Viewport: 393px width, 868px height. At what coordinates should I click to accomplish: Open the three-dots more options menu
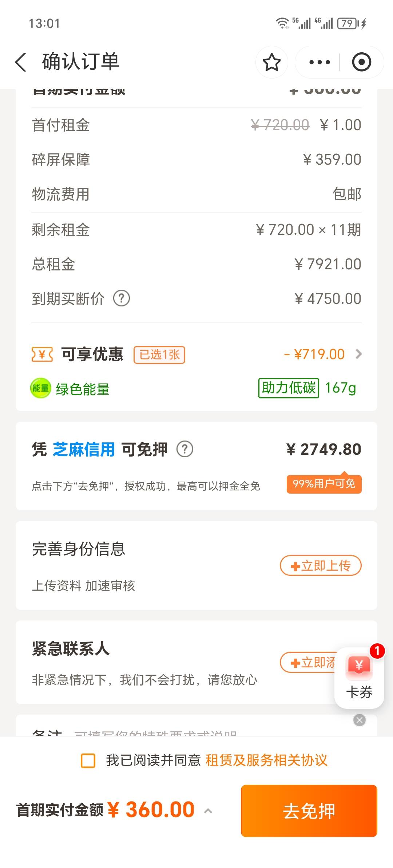pos(319,62)
